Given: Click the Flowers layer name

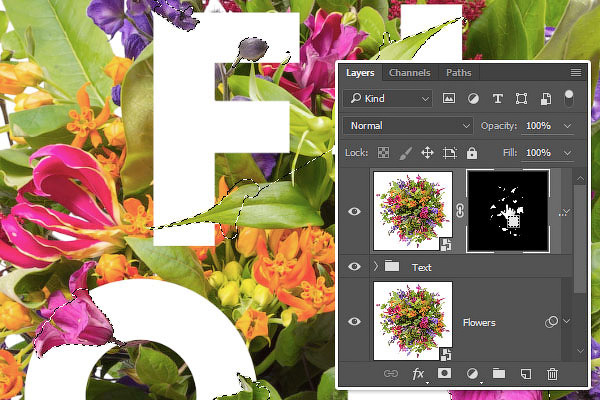Looking at the screenshot, I should (479, 323).
